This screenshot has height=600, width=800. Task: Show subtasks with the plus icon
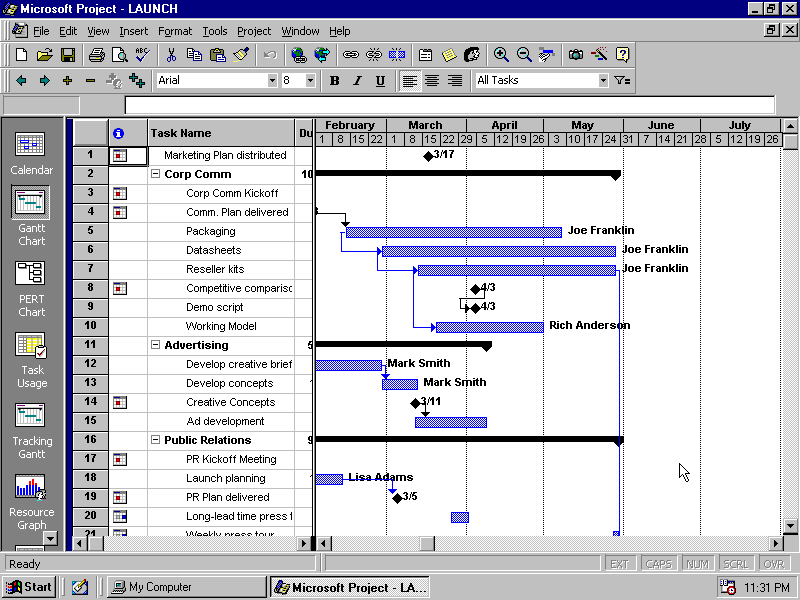(x=67, y=81)
